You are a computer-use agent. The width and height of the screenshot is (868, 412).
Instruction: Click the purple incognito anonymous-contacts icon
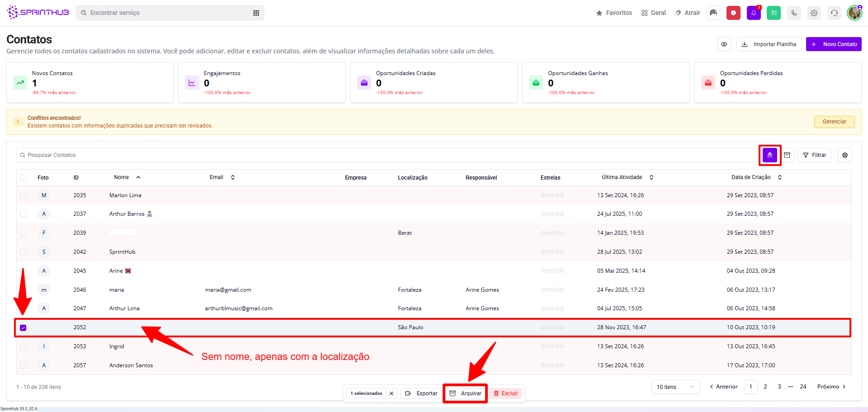769,155
